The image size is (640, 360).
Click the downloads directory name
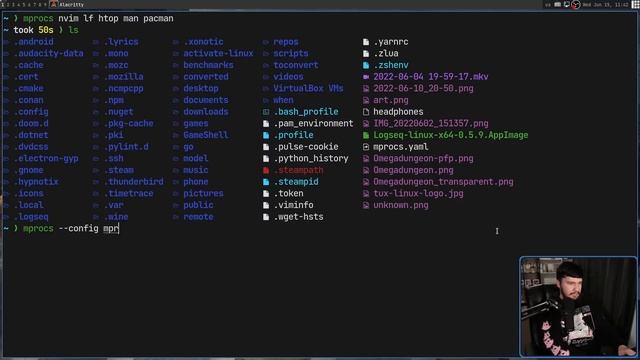point(206,112)
